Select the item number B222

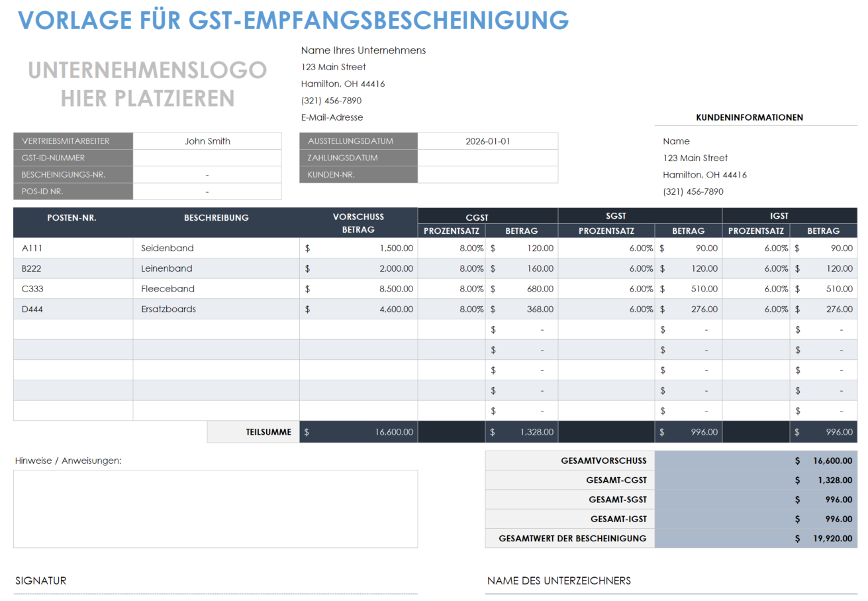click(33, 268)
